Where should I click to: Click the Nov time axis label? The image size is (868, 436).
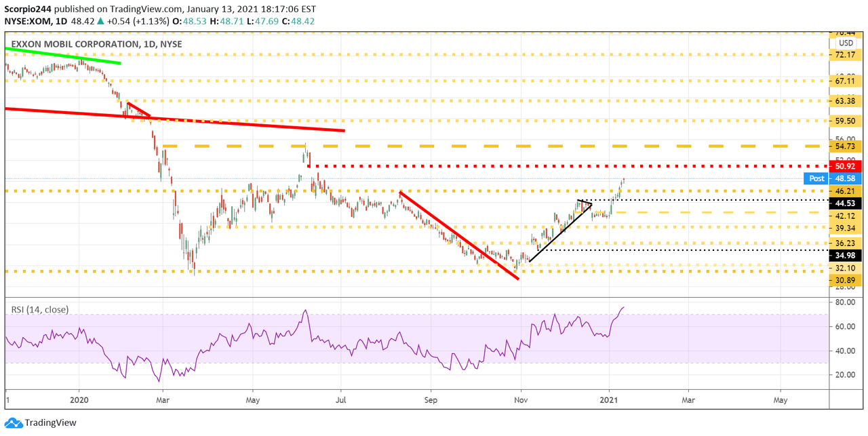(x=520, y=400)
